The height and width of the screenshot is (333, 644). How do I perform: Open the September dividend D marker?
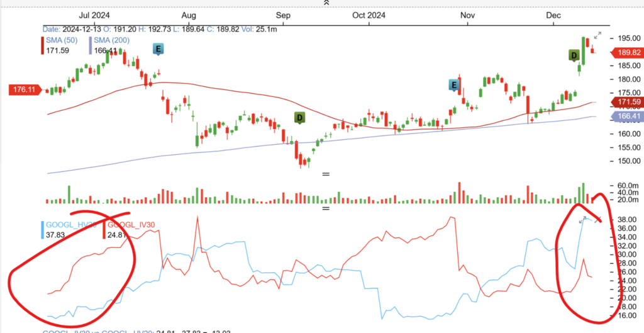[300, 118]
